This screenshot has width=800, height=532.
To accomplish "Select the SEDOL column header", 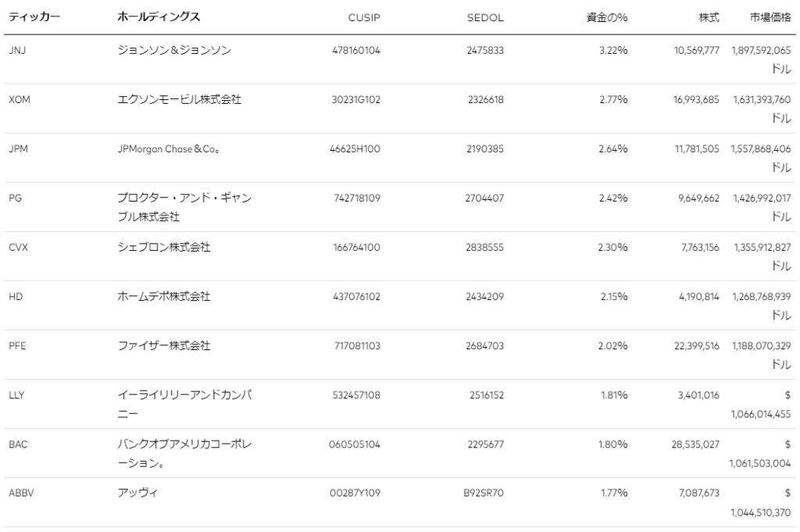I will click(x=485, y=16).
